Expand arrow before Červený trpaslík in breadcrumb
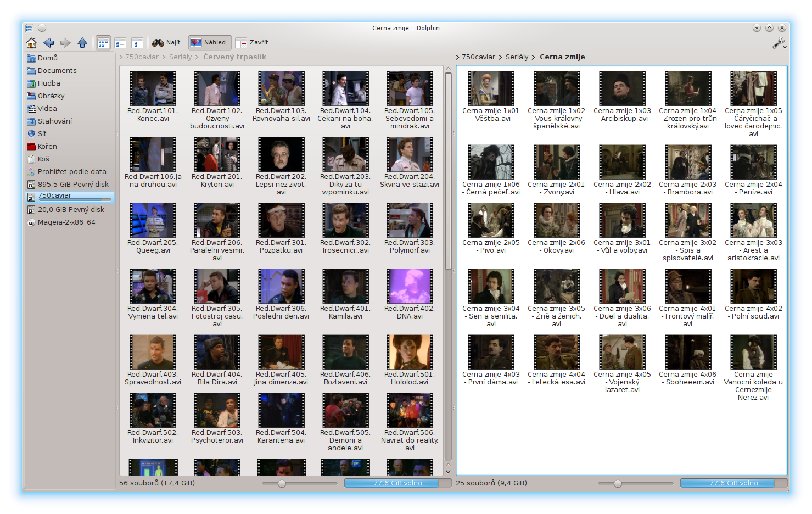The width and height of the screenshot is (812, 514). pyautogui.click(x=197, y=57)
